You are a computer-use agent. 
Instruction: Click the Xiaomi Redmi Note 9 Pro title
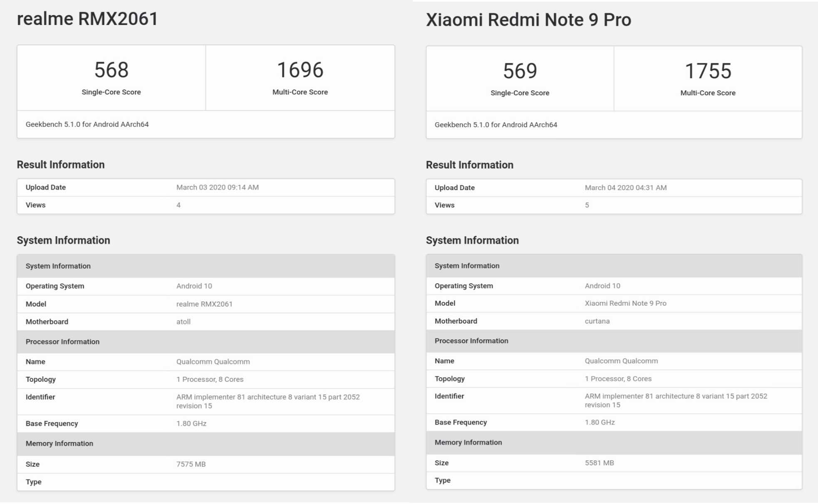click(x=528, y=20)
